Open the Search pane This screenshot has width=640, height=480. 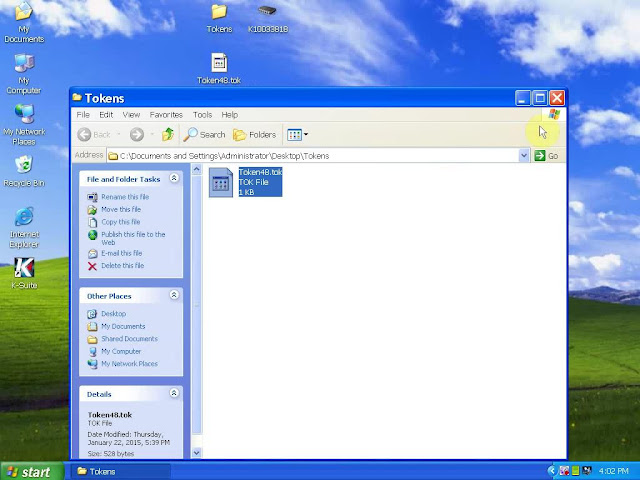pos(204,134)
